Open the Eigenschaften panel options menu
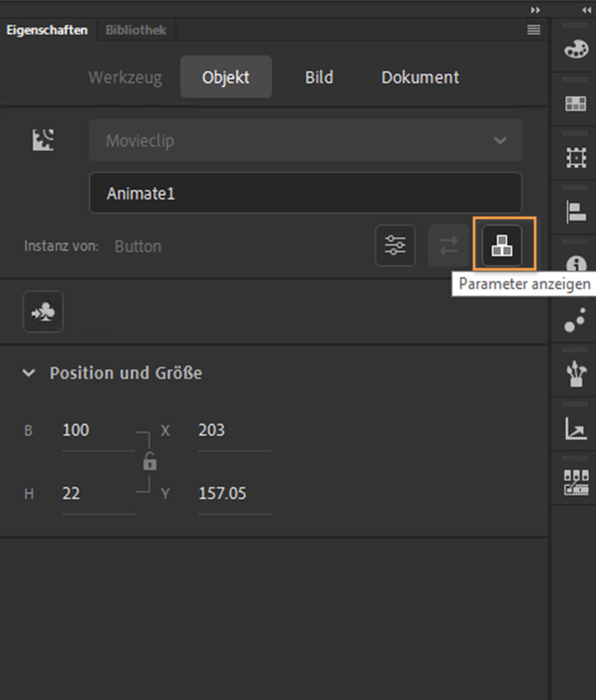Viewport: 596px width, 700px height. [534, 30]
